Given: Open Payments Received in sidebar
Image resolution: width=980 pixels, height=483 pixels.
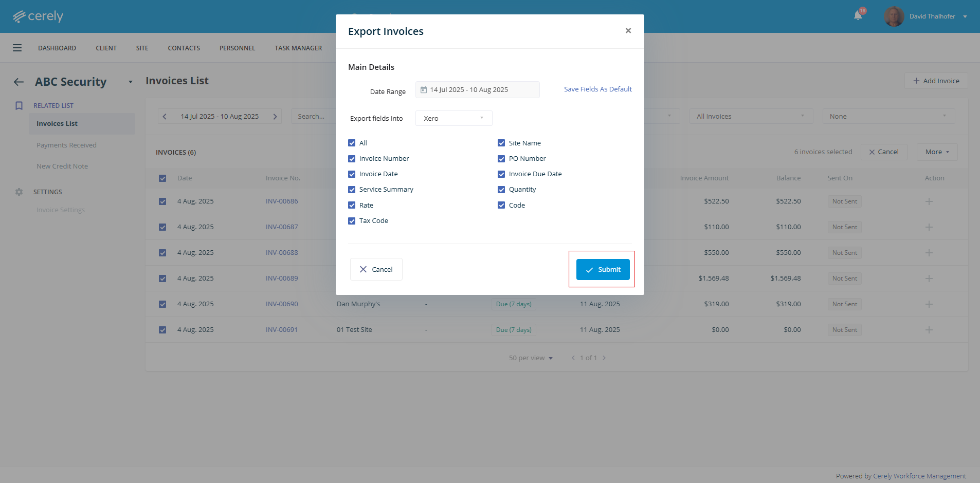Looking at the screenshot, I should click(x=66, y=145).
